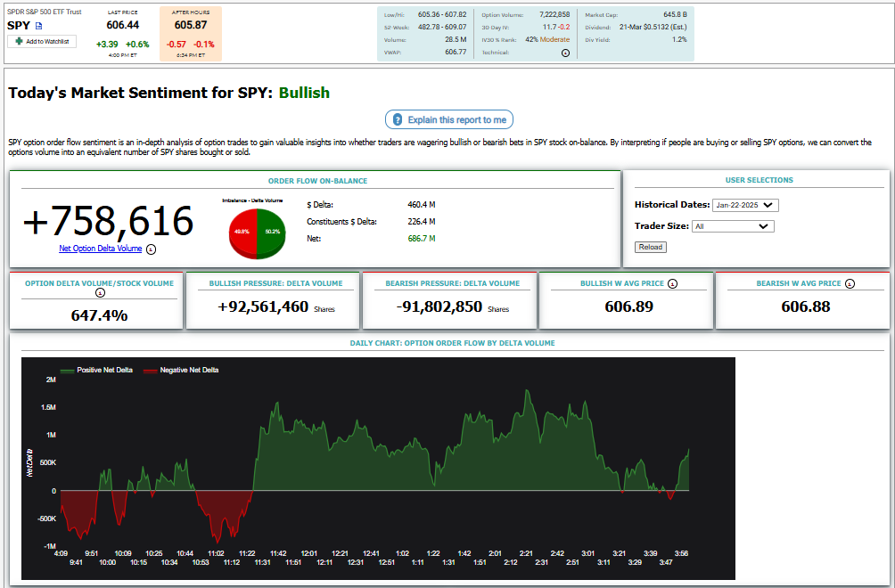The image size is (895, 588).
Task: Toggle the Negative Net Delta legend series
Action: [x=181, y=370]
